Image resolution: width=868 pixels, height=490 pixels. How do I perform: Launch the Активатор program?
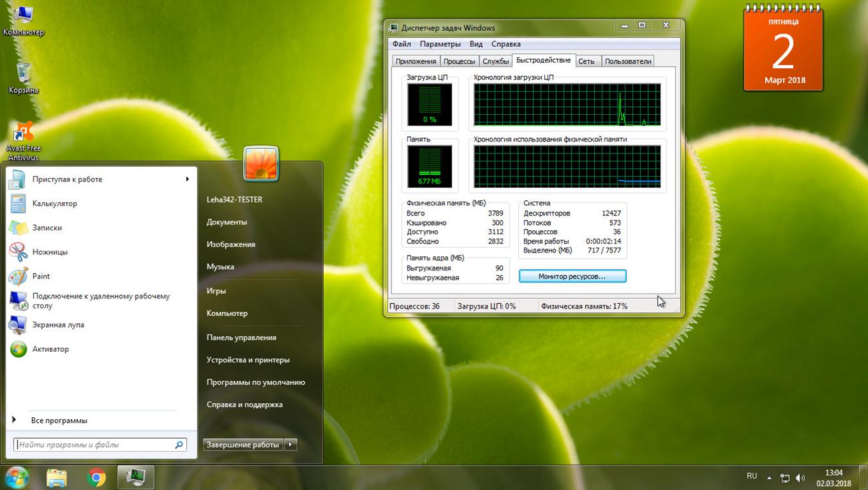click(x=18, y=349)
